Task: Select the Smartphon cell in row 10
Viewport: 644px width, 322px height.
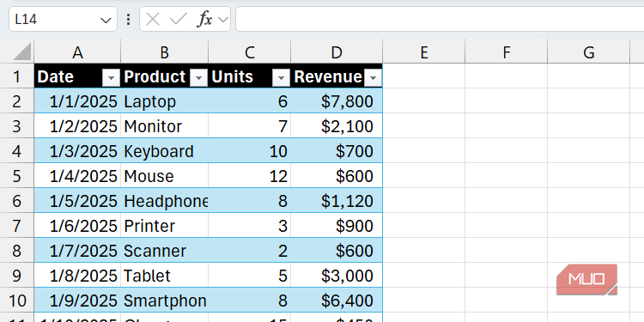Action: [x=164, y=301]
